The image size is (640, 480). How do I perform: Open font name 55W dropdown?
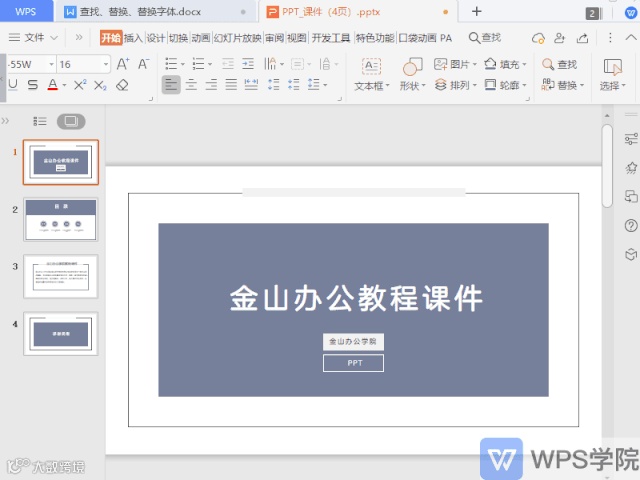pyautogui.click(x=51, y=64)
